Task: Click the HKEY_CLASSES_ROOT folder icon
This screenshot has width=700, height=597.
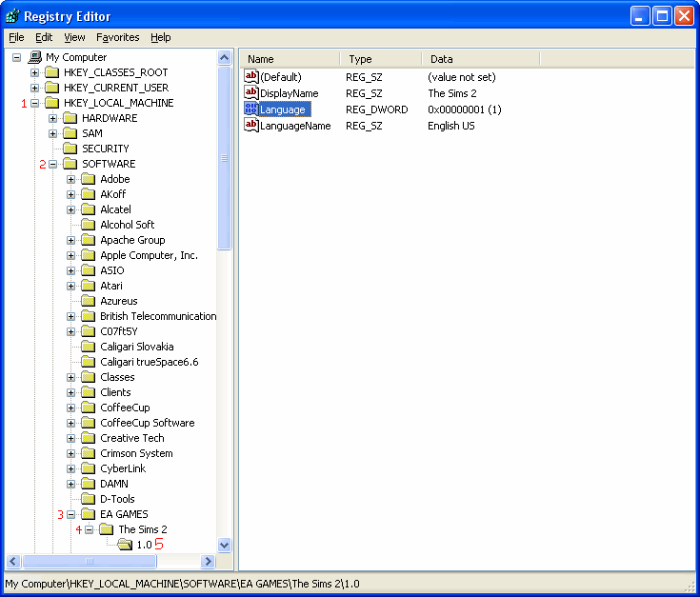Action: pyautogui.click(x=52, y=72)
